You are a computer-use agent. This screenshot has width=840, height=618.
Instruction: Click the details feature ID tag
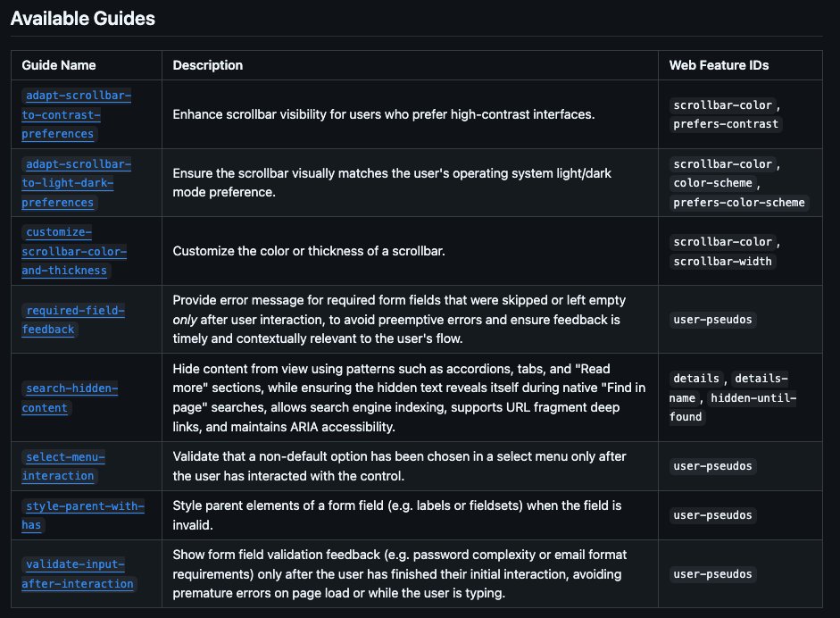[696, 379]
